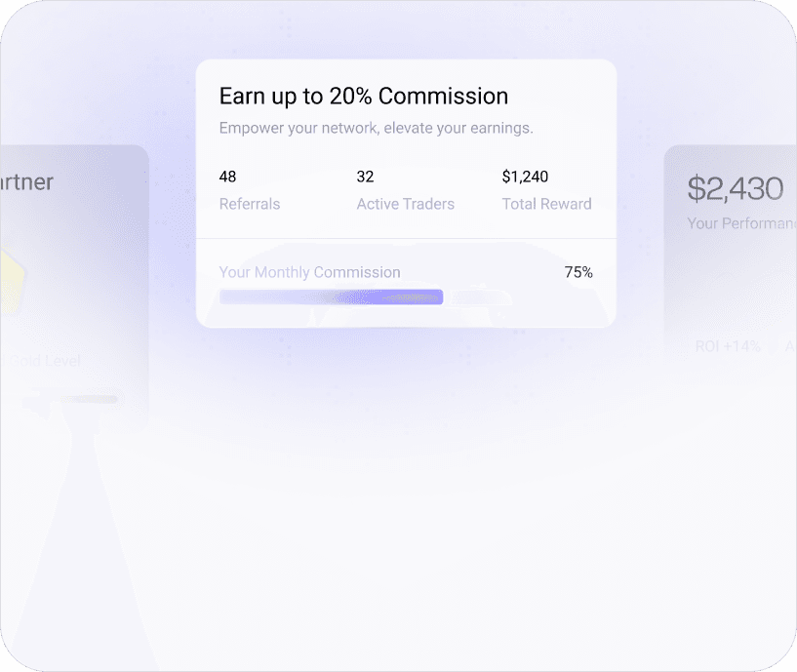Click the Monthly Commission progress bar fill
The image size is (797, 672).
click(331, 297)
